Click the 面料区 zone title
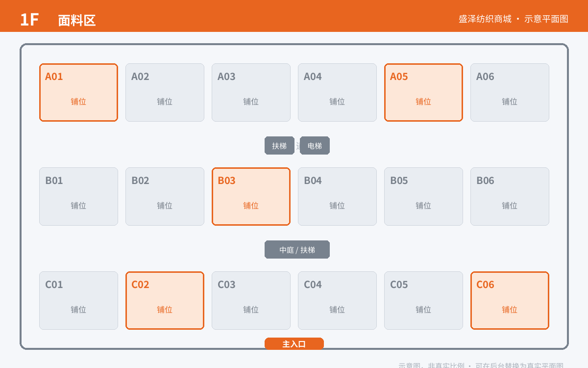The image size is (588, 368). (77, 20)
